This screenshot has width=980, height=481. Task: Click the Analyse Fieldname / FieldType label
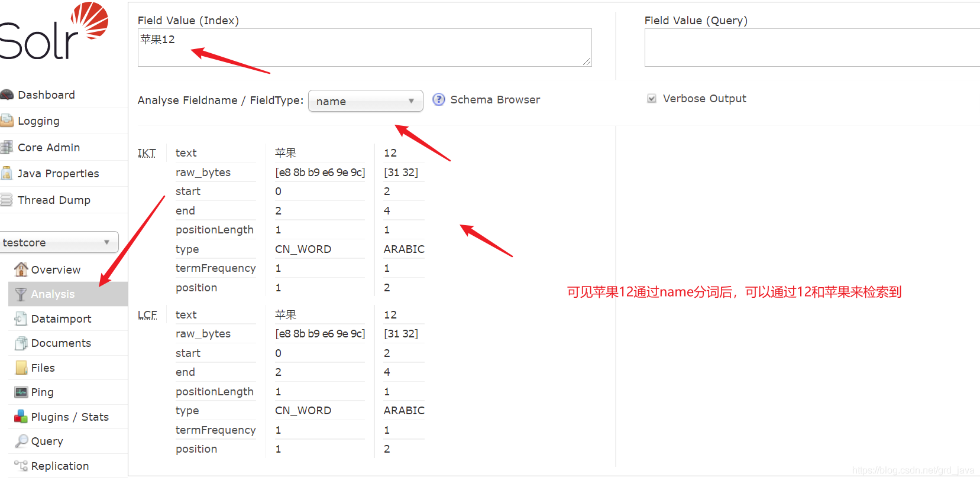pyautogui.click(x=221, y=100)
